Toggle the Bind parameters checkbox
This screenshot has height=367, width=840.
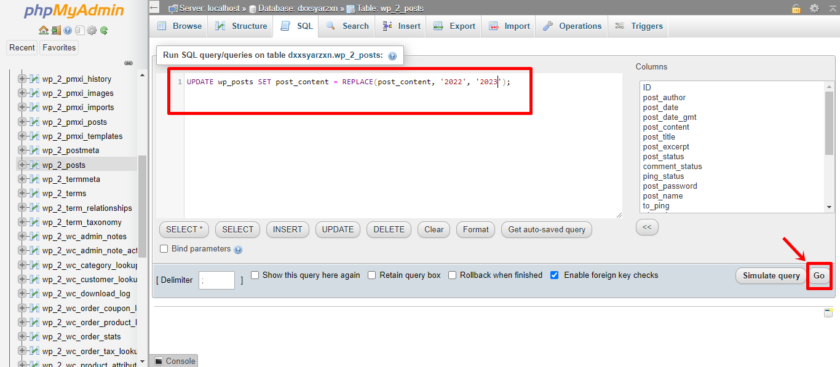pos(164,249)
